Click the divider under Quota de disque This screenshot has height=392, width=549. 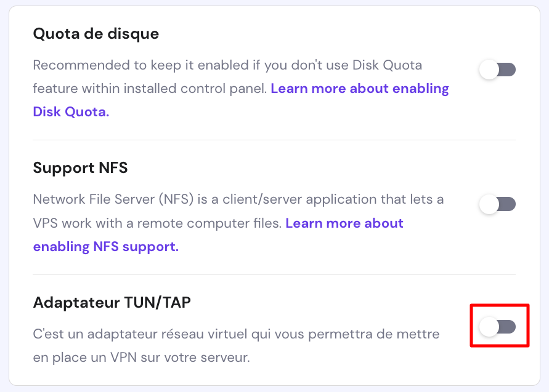[274, 139]
